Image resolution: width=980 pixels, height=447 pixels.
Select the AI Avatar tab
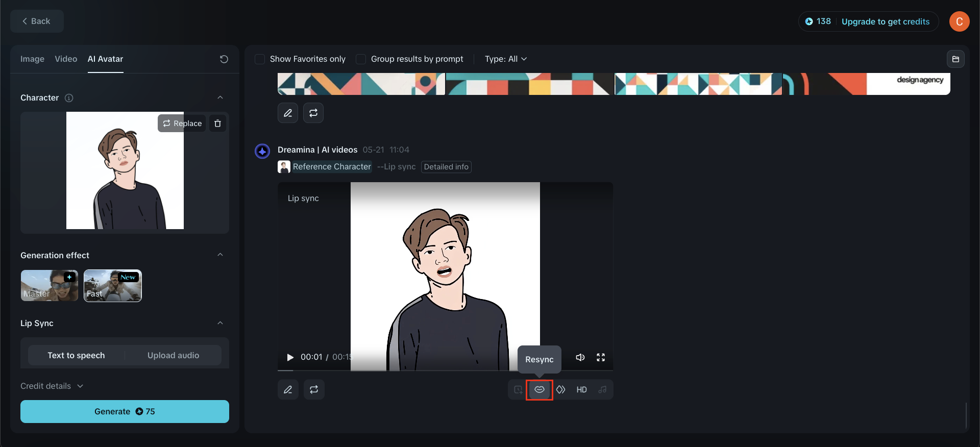point(105,59)
